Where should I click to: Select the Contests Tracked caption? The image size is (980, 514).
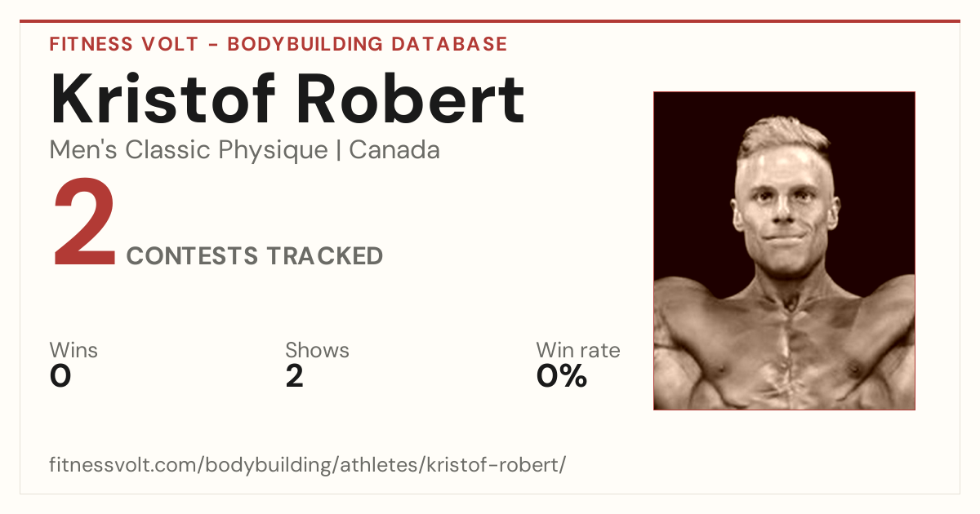[255, 255]
